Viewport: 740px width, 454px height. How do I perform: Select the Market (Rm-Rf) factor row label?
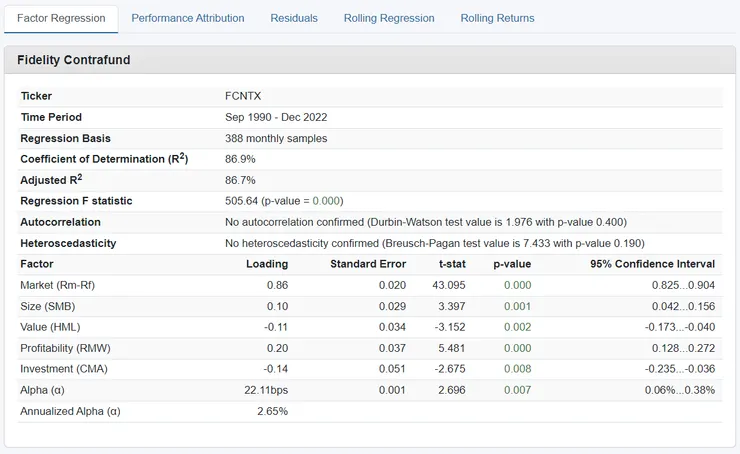point(57,285)
